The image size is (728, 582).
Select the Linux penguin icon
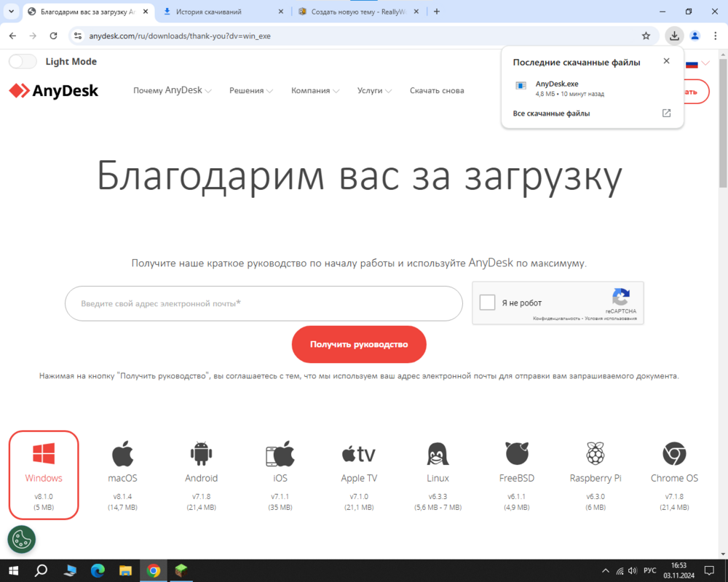tap(438, 453)
